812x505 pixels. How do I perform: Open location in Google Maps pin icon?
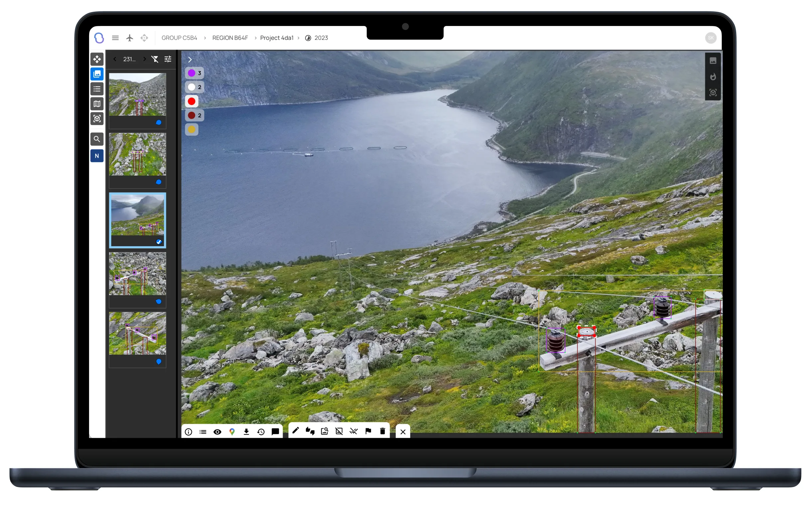(x=232, y=432)
